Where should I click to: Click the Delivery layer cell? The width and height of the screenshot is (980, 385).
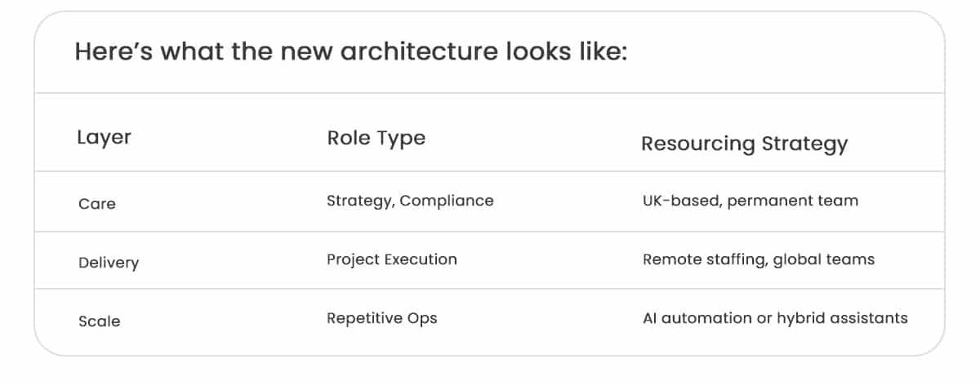point(109,263)
